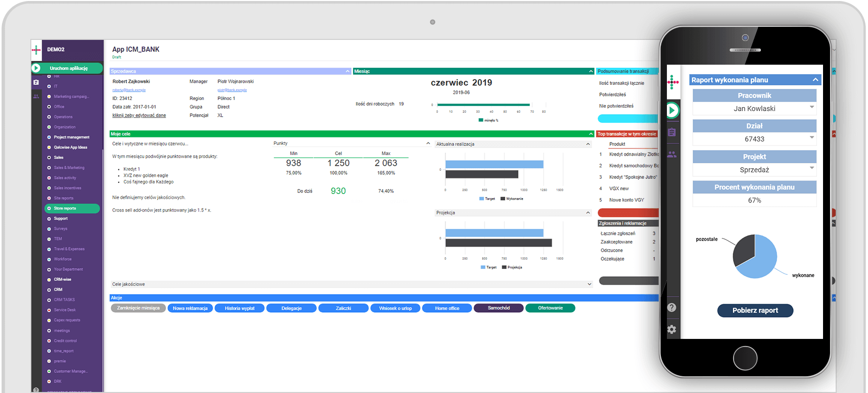Click the users icon in phone sidebar
Viewport: 868px width, 393px height.
(671, 155)
